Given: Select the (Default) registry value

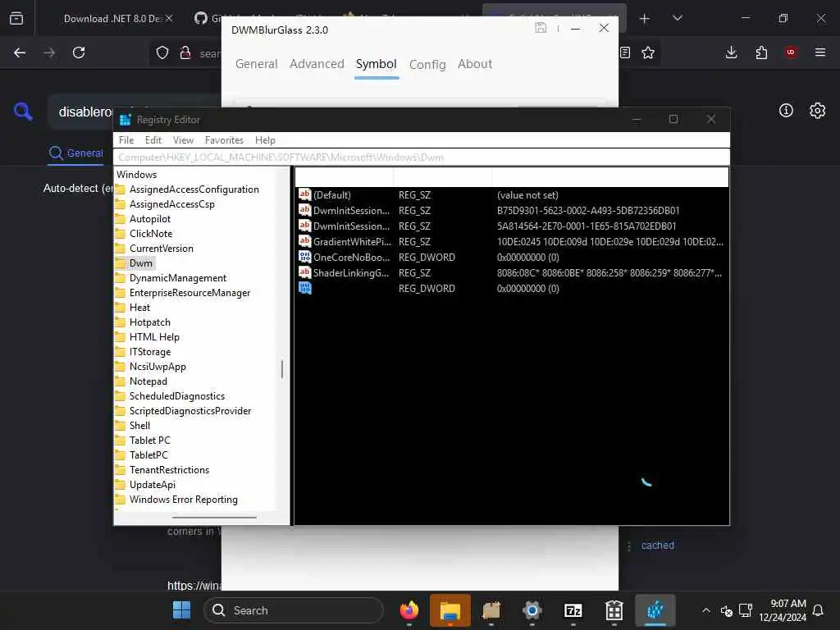Looking at the screenshot, I should pyautogui.click(x=332, y=195).
